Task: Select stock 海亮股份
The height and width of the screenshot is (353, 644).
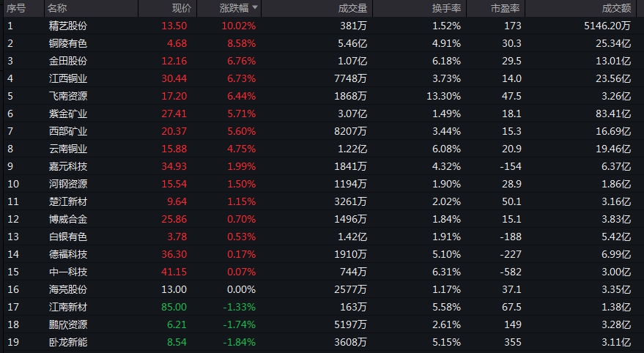Action: (68, 289)
